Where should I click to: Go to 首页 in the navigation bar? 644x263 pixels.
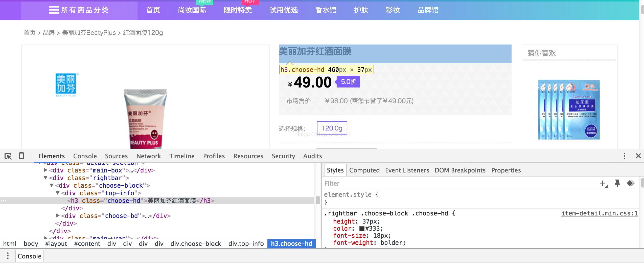click(x=153, y=10)
